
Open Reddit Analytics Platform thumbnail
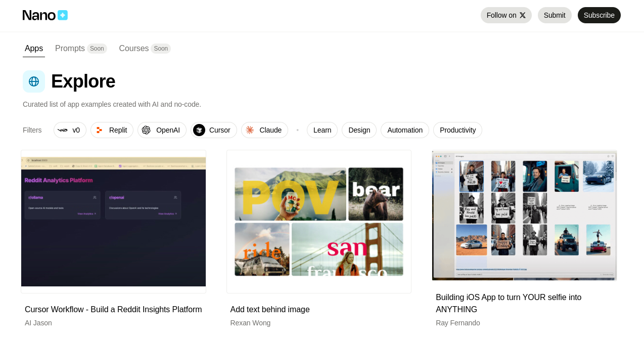(x=113, y=222)
